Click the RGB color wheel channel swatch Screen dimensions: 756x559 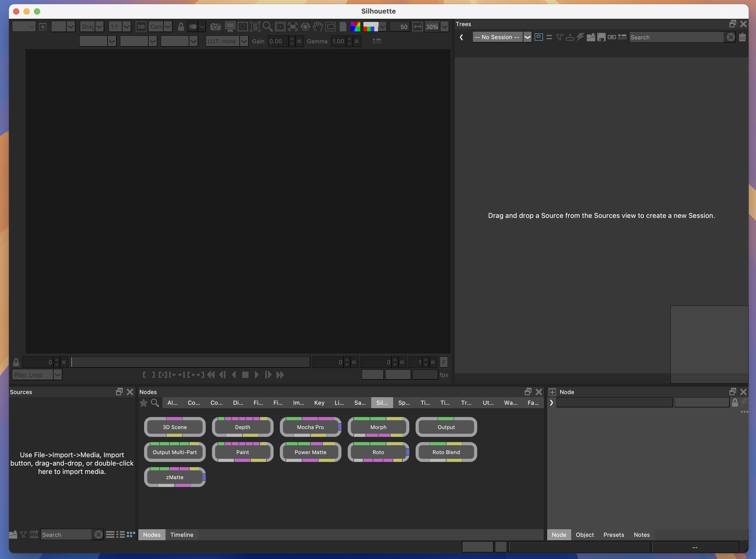tap(355, 27)
